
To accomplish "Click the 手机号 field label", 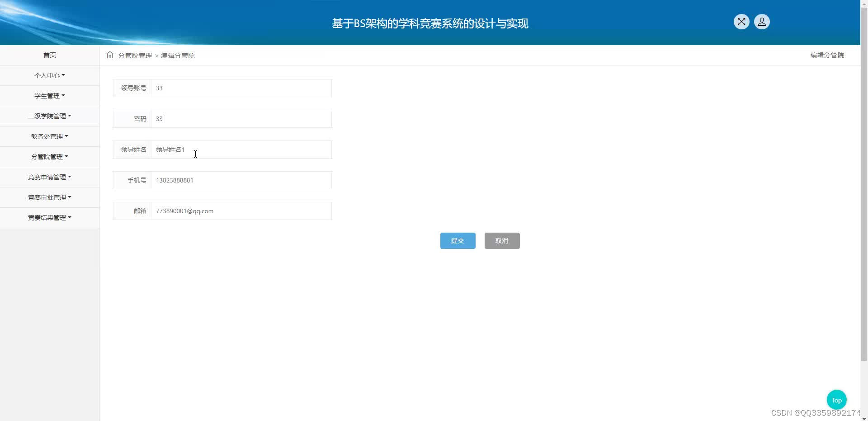I will tap(137, 180).
